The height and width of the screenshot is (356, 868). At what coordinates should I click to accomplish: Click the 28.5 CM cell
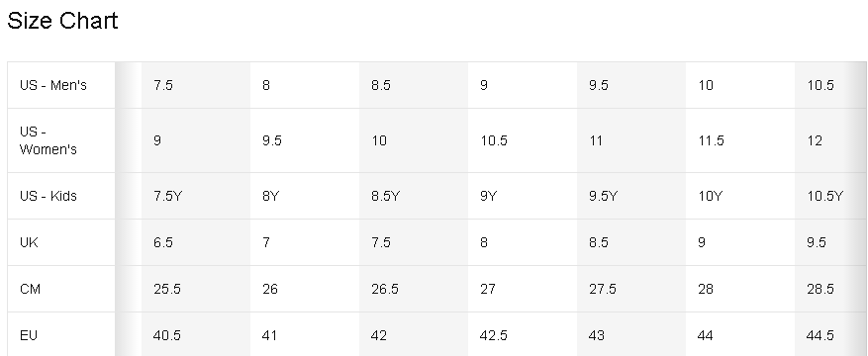tap(830, 289)
